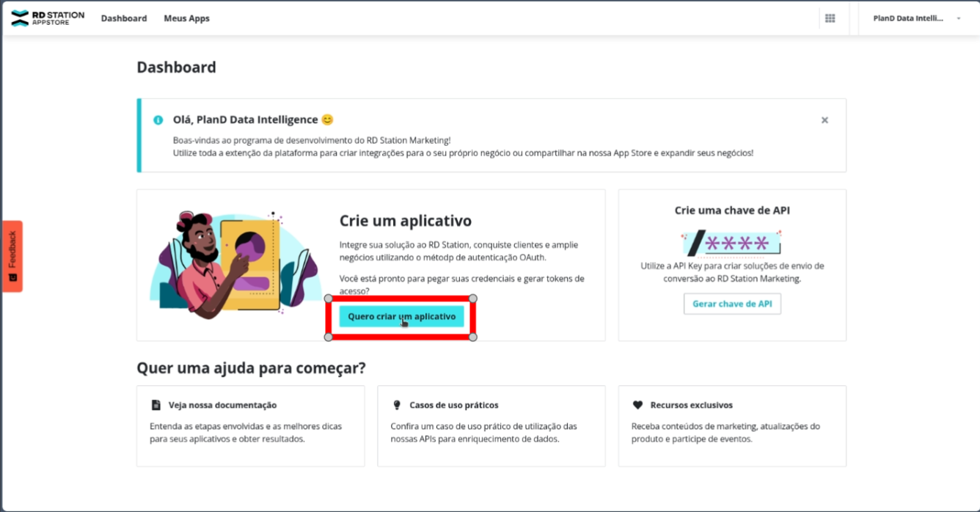Screen dimensions: 980x512
Task: Click the RD Station Appstore logo
Action: point(48,18)
